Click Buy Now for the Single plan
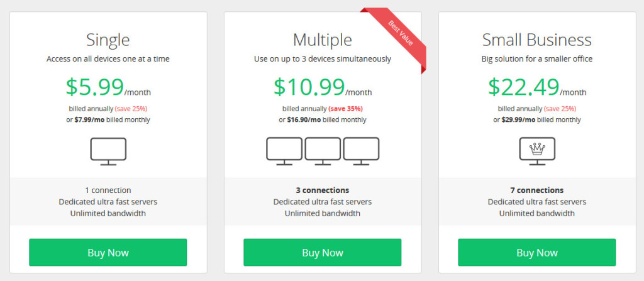Screen dimensions: 644x281 [108, 252]
